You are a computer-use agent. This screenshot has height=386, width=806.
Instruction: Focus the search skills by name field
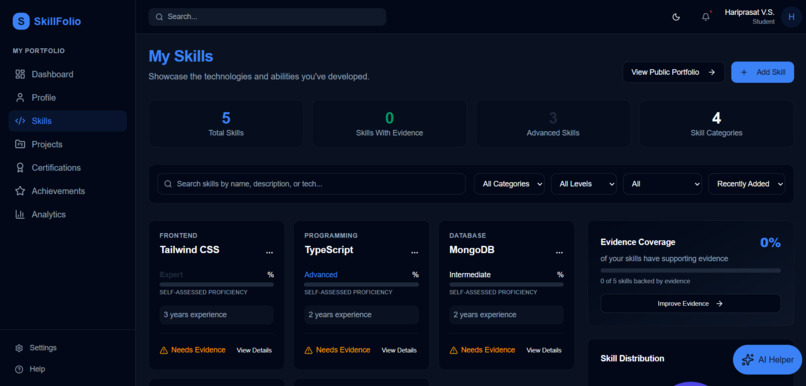pyautogui.click(x=312, y=184)
